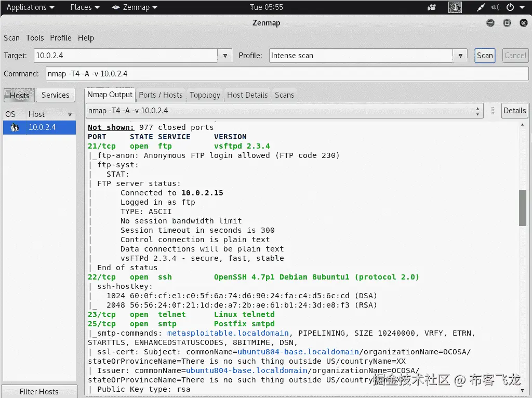
Task: Click the 'Public Key type: rsa' line
Action: click(x=139, y=389)
